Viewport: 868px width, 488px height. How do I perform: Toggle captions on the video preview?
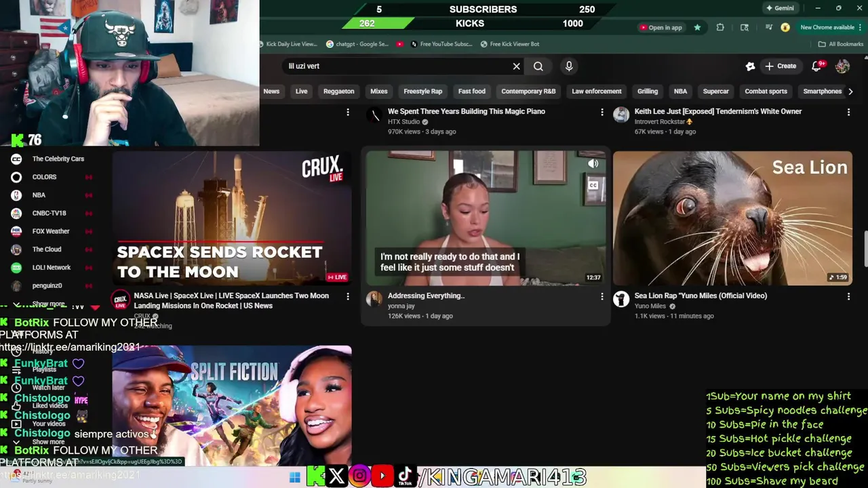point(593,185)
